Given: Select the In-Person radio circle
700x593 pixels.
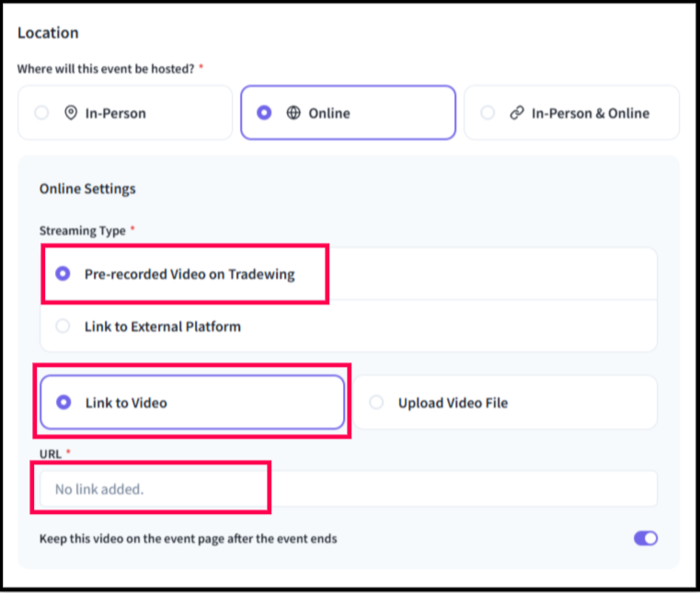Looking at the screenshot, I should [x=41, y=113].
